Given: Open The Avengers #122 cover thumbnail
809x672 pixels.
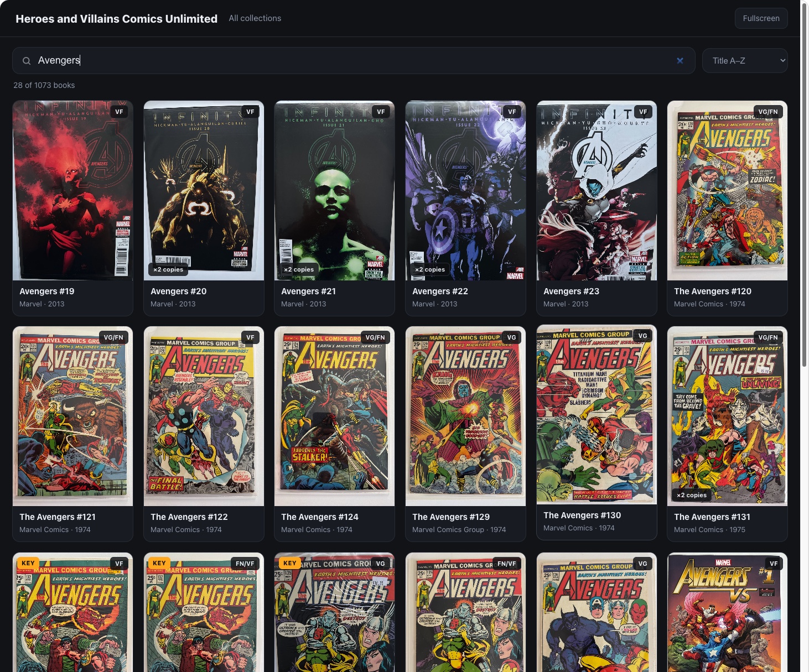Looking at the screenshot, I should [204, 416].
